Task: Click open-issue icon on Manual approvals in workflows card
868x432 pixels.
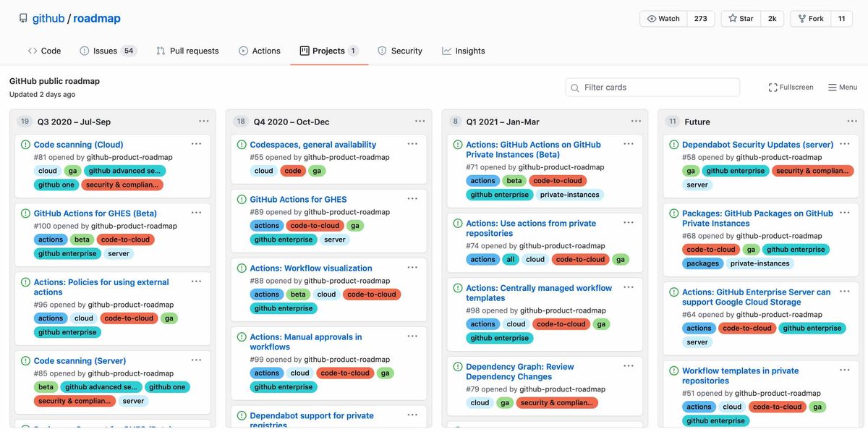Action: click(242, 337)
